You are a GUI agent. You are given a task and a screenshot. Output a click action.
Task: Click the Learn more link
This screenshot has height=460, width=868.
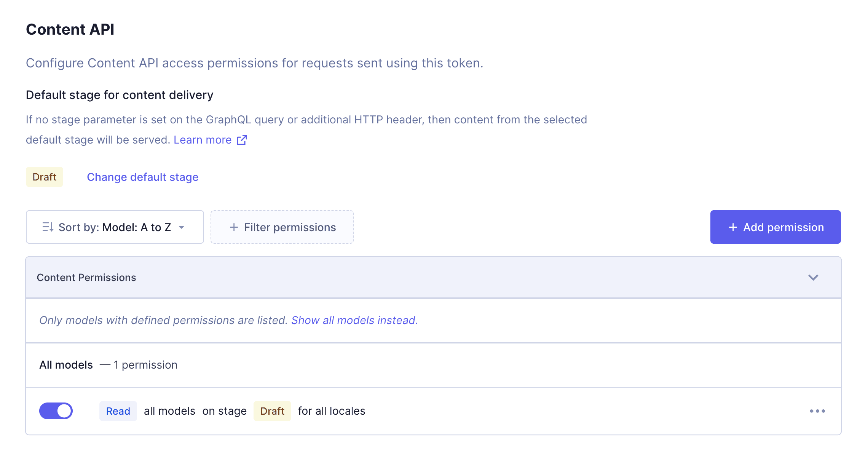(x=202, y=140)
